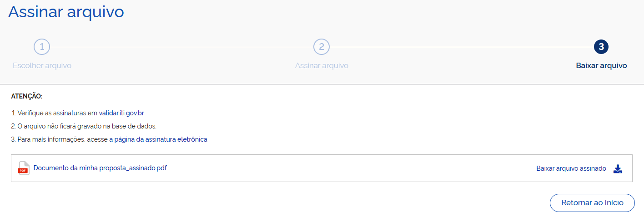Open the validar.iti.gov.br link
This screenshot has height=217, width=644.
pyautogui.click(x=121, y=113)
